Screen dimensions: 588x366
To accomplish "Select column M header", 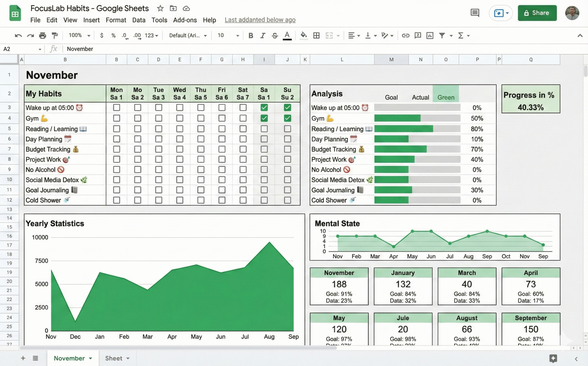I will tap(391, 60).
